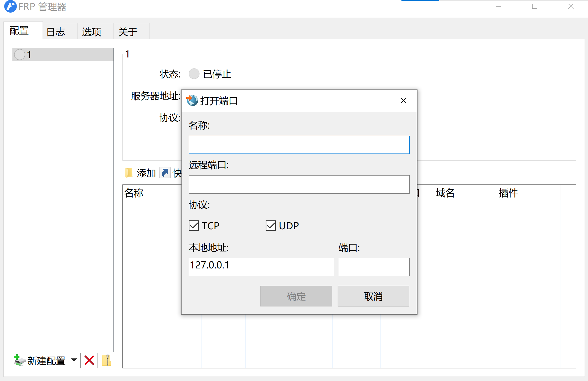Screen dimensions: 588x381
Task: Close the 打开端口 dialog
Action: tap(403, 101)
